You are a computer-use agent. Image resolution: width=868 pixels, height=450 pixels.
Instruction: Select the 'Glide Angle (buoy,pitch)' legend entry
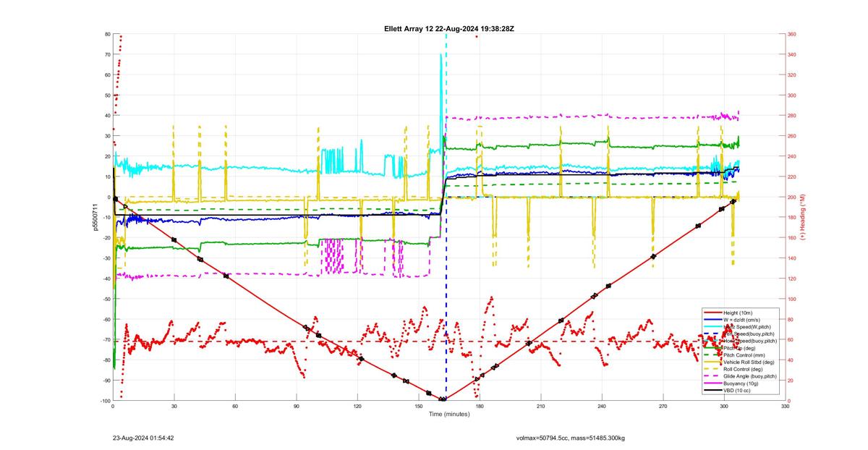740,376
